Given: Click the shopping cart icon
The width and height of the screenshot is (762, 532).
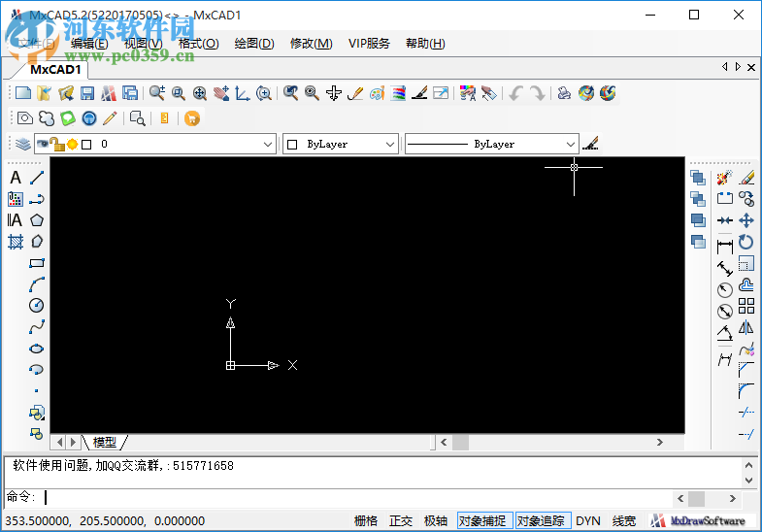Looking at the screenshot, I should point(192,118).
